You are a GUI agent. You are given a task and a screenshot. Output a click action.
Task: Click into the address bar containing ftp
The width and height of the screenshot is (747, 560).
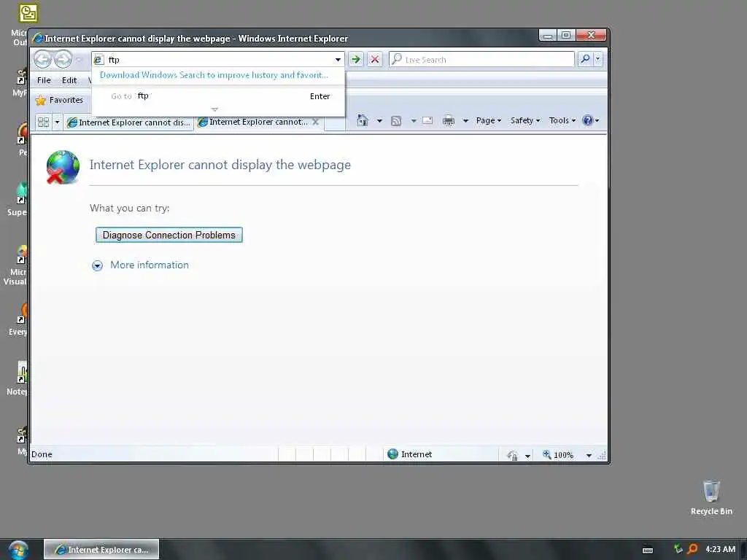point(217,60)
